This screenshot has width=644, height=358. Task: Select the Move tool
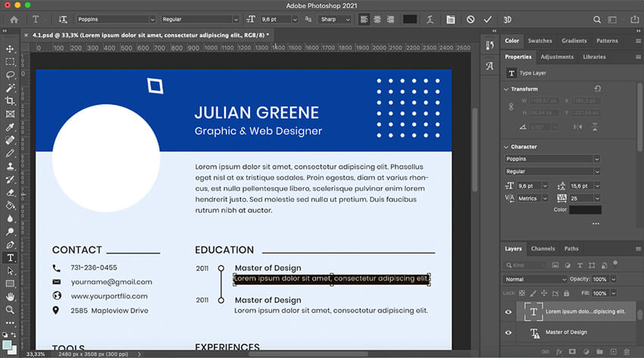pyautogui.click(x=11, y=48)
